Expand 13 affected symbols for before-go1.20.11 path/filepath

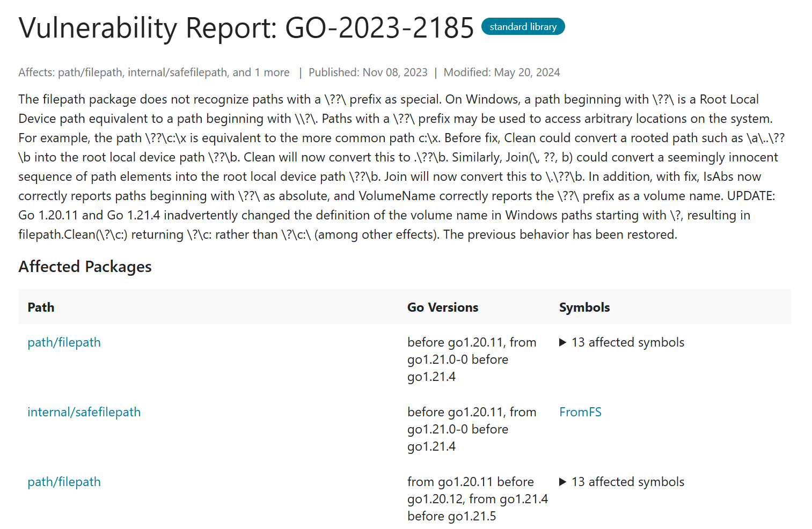[x=622, y=342]
